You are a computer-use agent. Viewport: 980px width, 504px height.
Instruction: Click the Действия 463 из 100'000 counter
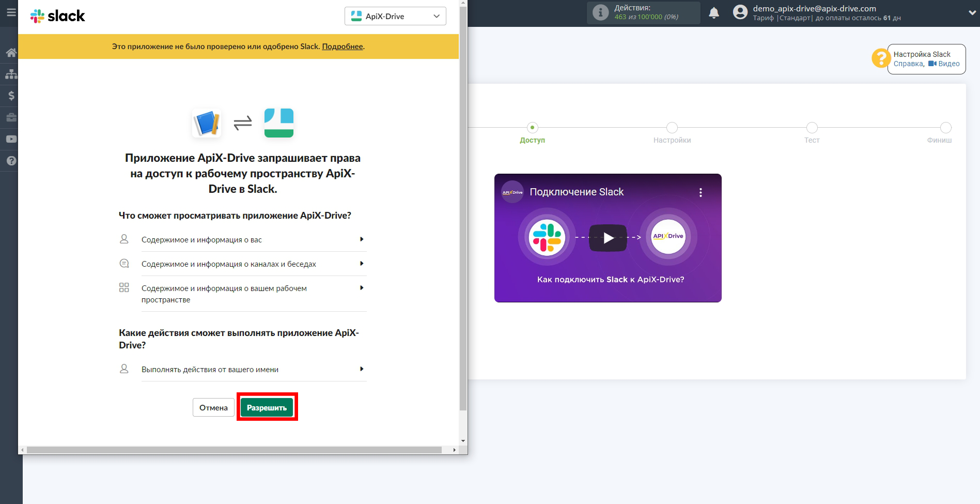pyautogui.click(x=644, y=12)
